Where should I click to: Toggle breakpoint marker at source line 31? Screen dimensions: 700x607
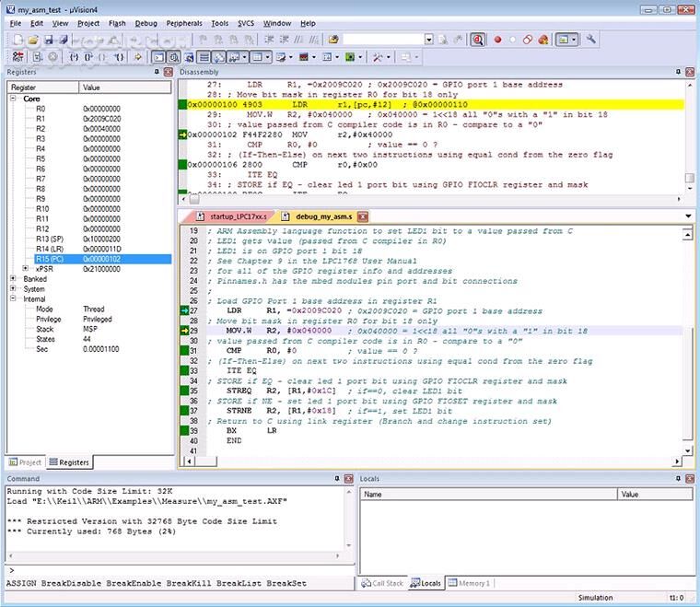click(184, 351)
